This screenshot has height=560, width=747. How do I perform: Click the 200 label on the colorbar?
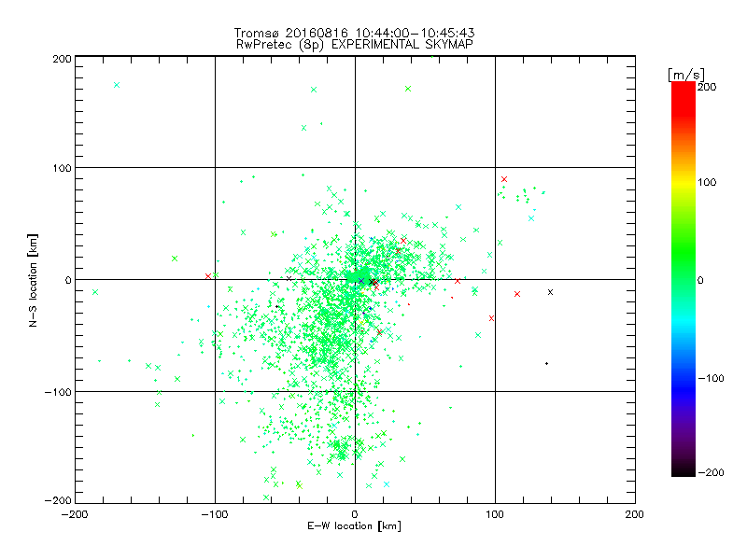707,87
